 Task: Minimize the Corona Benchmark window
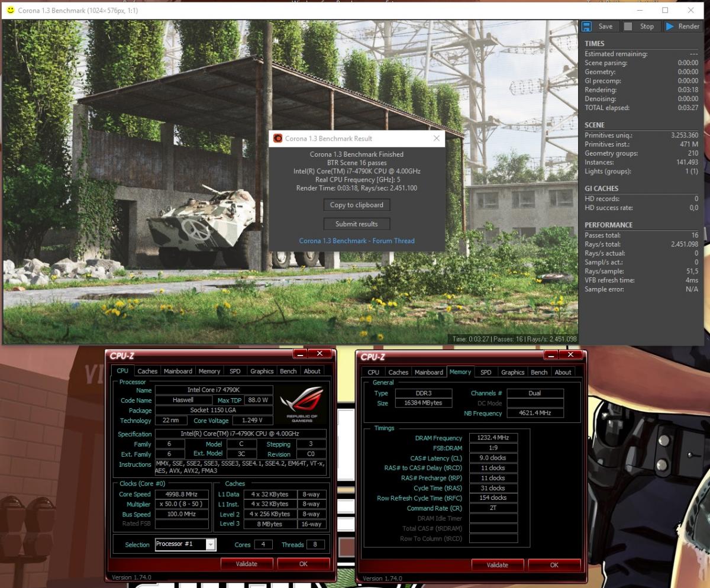(639, 10)
